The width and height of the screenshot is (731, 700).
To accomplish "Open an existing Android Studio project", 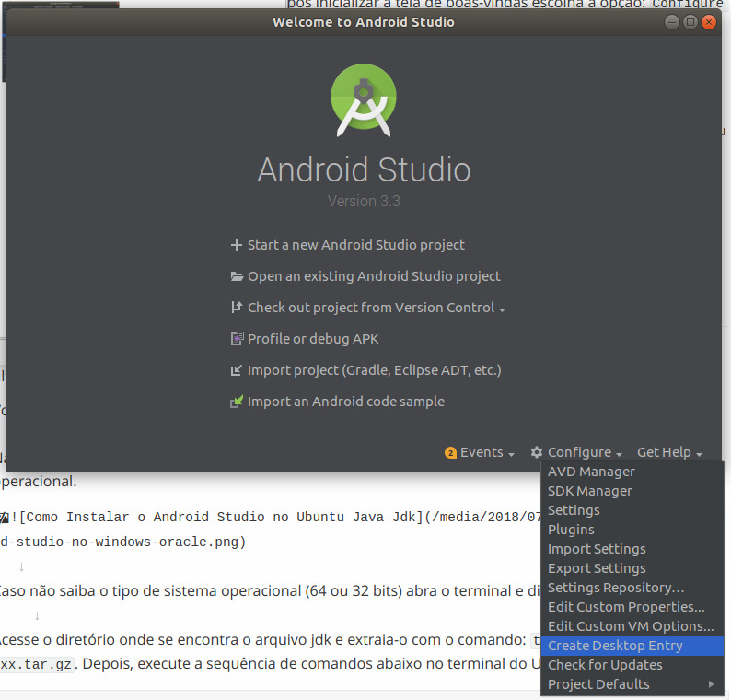I will tap(374, 276).
